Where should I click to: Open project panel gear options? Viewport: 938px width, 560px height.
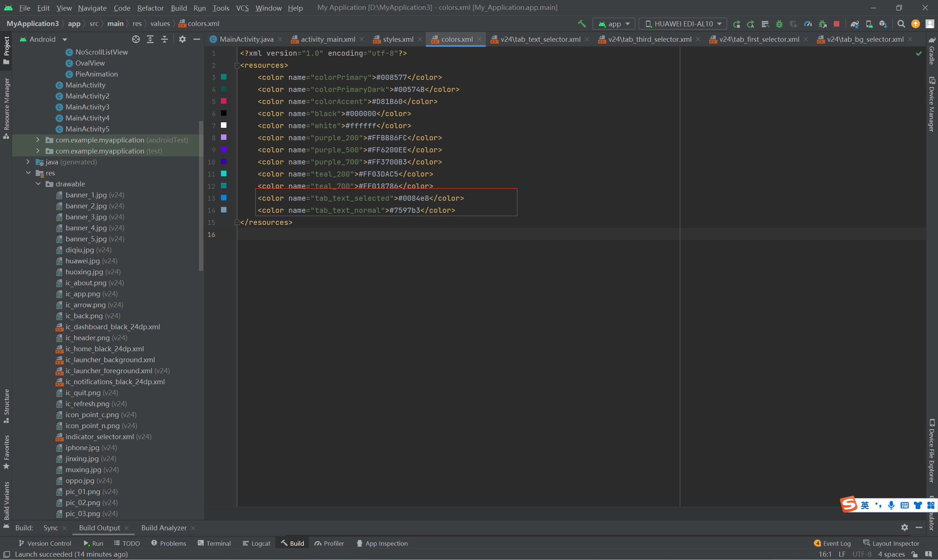[182, 39]
